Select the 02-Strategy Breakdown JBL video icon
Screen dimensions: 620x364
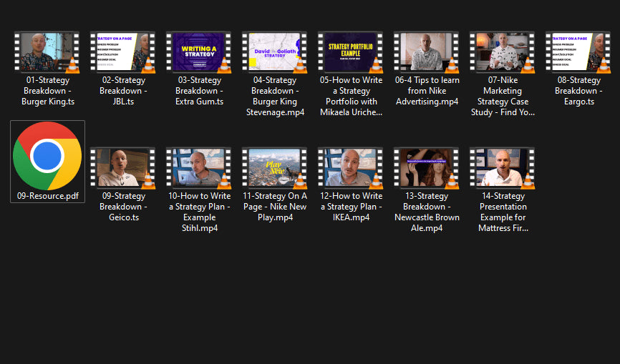122,52
